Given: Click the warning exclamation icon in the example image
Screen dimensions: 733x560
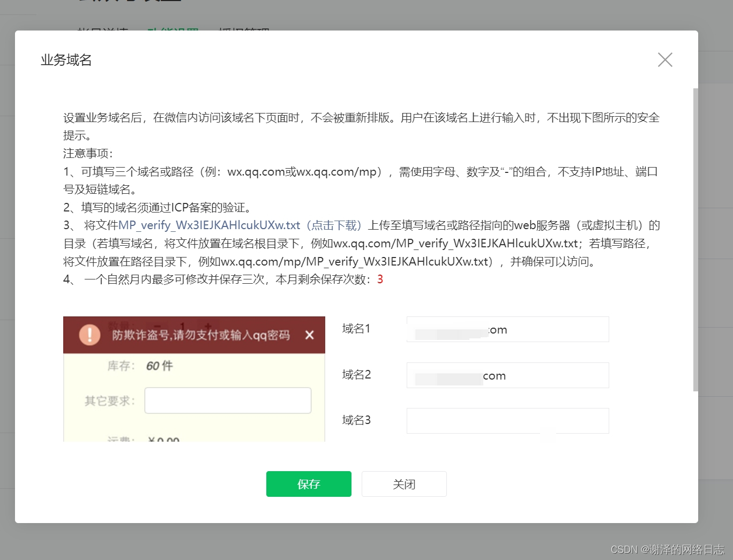Looking at the screenshot, I should click(x=89, y=335).
